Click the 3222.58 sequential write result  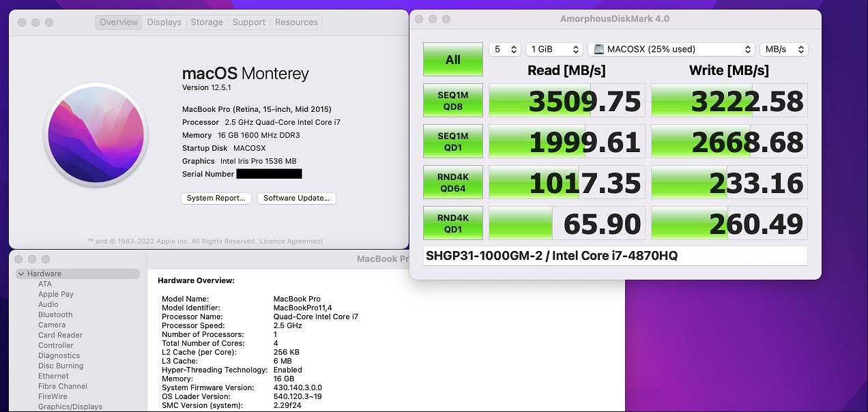click(x=729, y=101)
